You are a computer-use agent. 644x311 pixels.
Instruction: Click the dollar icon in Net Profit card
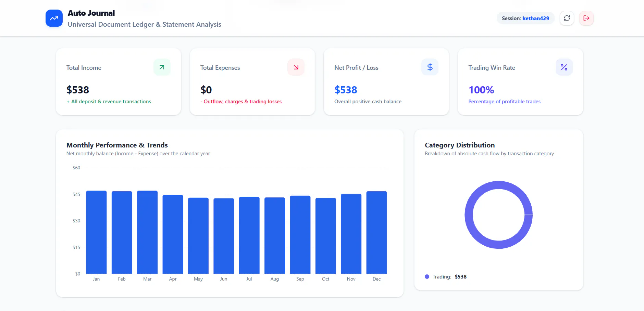point(430,67)
